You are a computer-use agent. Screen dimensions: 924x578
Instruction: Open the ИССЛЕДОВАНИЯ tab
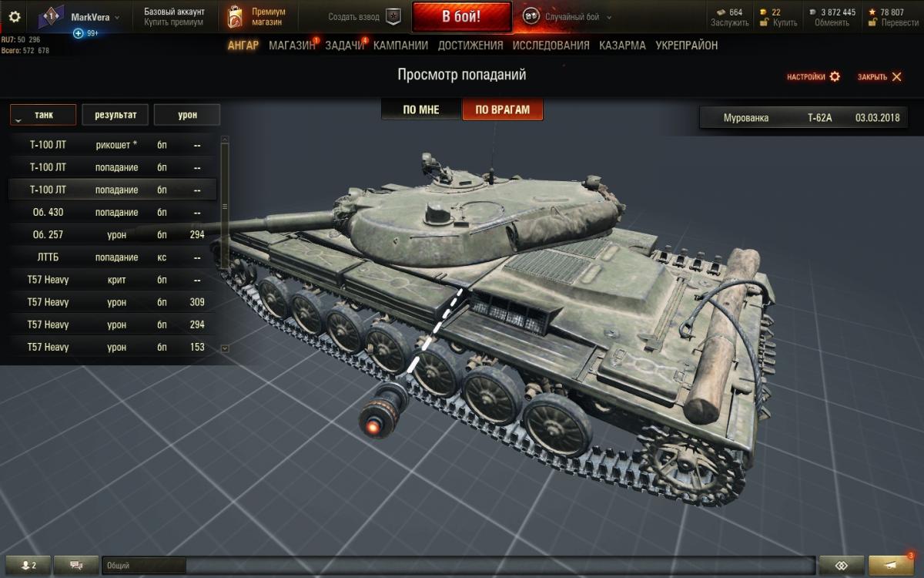pos(551,45)
